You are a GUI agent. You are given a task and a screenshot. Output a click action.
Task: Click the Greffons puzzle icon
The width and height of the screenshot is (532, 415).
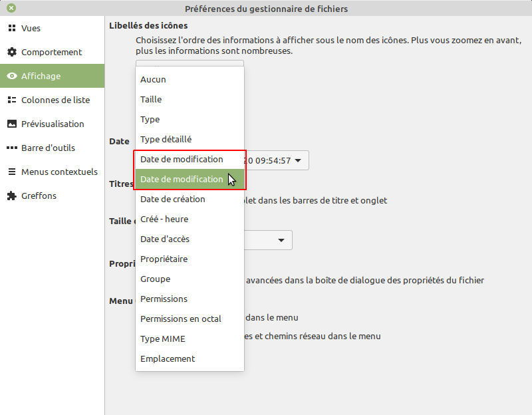click(12, 196)
